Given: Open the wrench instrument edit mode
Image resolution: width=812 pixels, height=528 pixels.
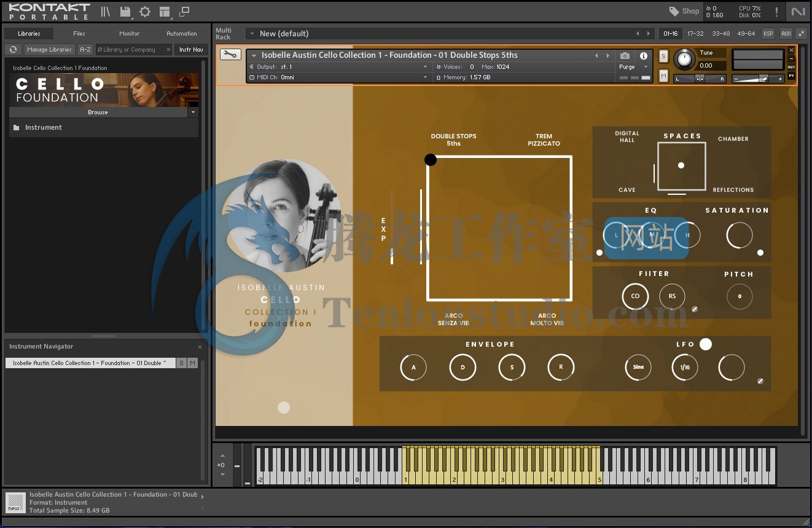Looking at the screenshot, I should click(x=230, y=55).
